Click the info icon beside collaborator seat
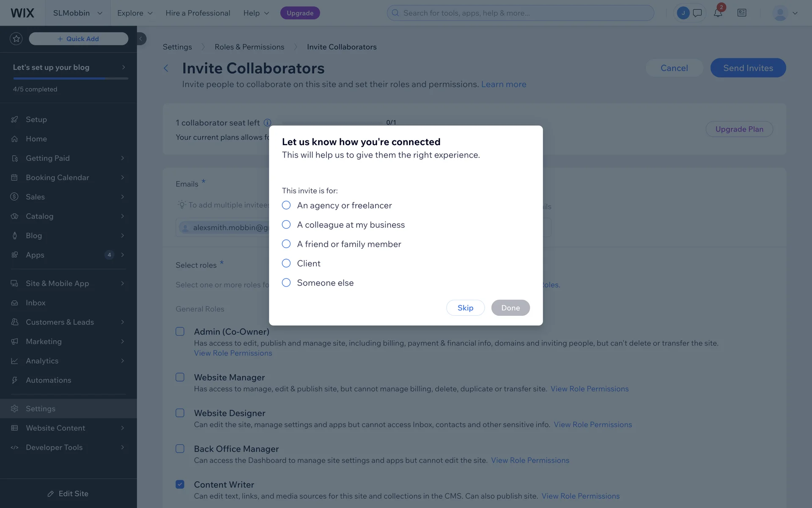Image resolution: width=812 pixels, height=508 pixels. 267,123
